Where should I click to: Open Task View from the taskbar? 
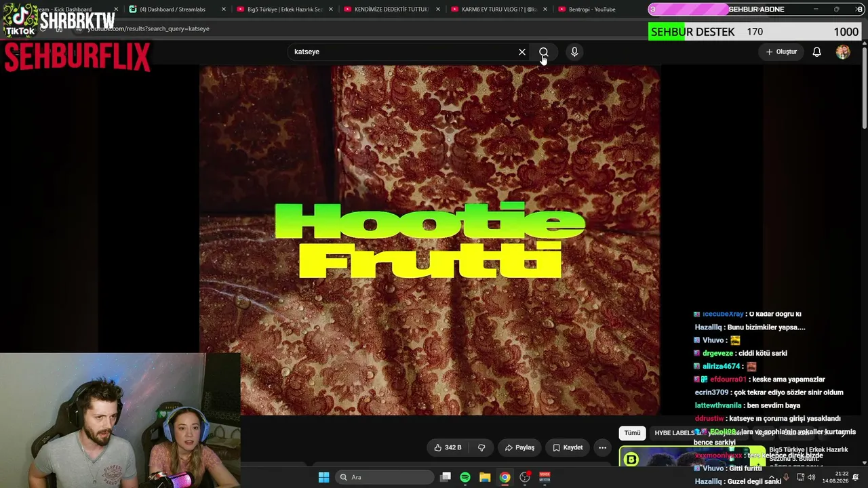pyautogui.click(x=446, y=477)
